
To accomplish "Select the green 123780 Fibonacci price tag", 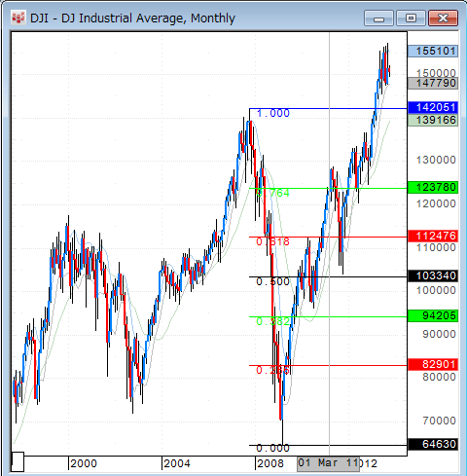I will click(x=433, y=187).
